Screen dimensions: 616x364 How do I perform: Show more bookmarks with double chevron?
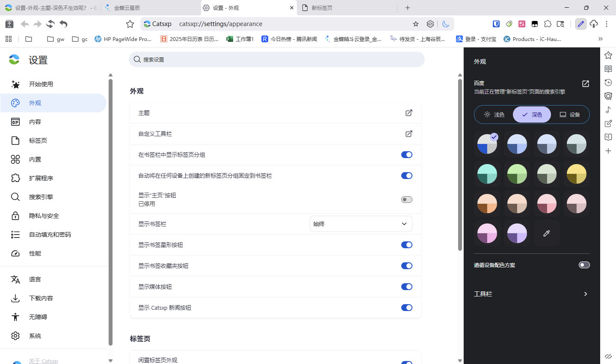(601, 39)
